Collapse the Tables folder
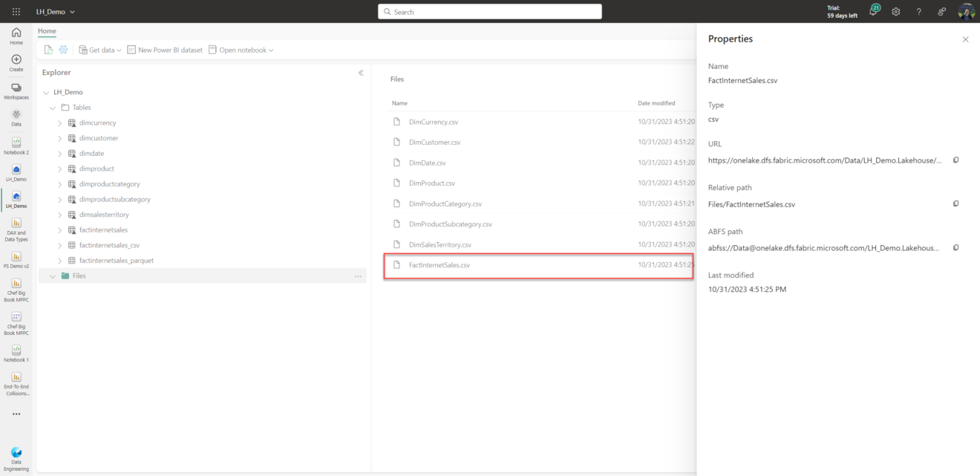This screenshot has height=476, width=980. pos(52,107)
